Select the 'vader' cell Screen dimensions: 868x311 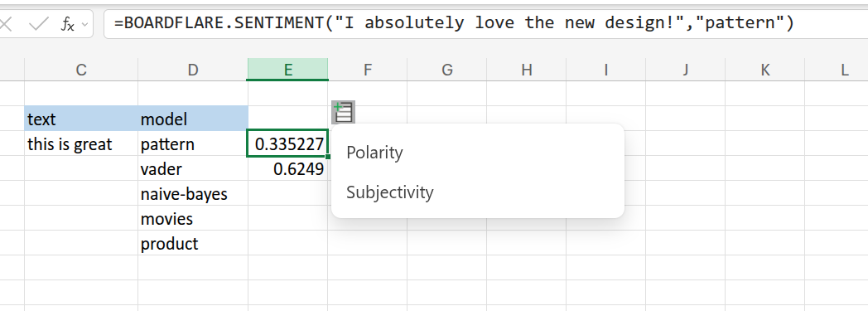point(193,168)
